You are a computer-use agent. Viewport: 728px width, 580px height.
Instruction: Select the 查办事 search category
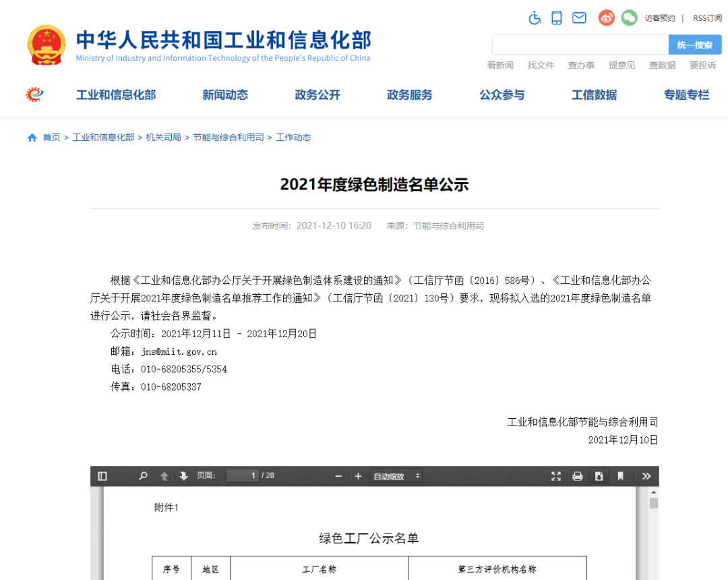point(581,65)
